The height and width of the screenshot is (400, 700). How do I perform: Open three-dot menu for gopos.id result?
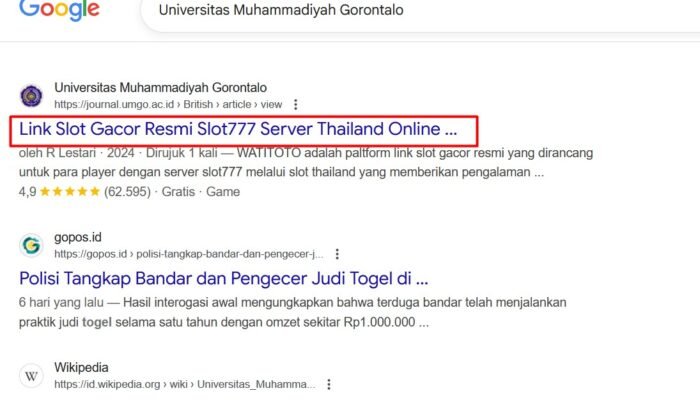pos(337,254)
